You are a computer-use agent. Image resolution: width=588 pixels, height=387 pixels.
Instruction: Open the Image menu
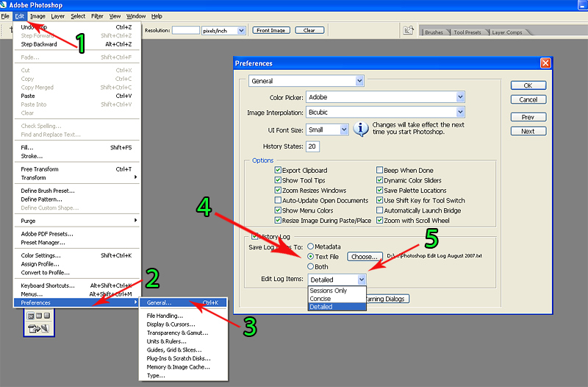[x=37, y=16]
